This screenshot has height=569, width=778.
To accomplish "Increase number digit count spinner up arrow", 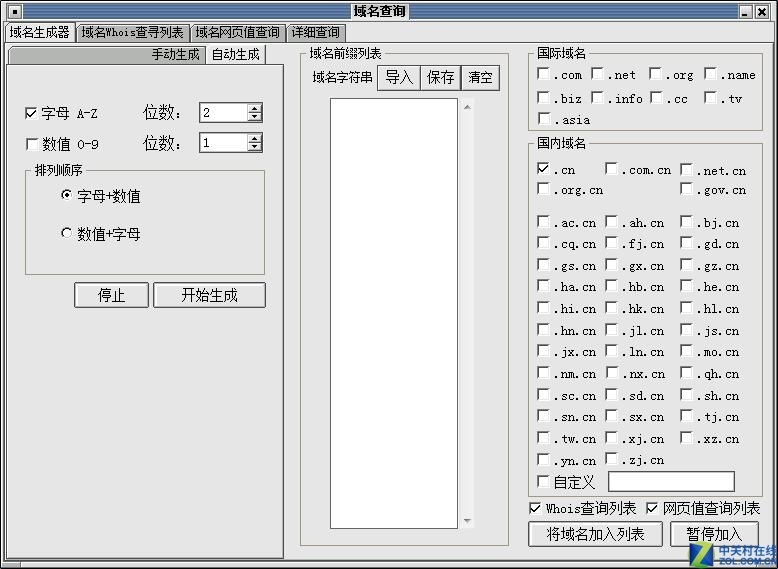I will point(255,138).
